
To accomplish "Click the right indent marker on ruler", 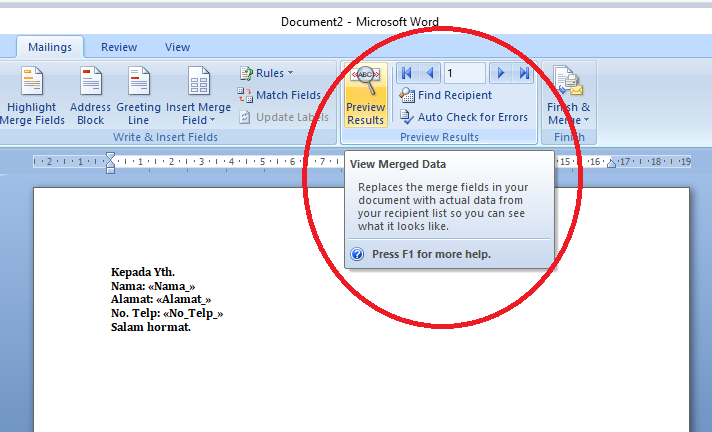I will (612, 164).
